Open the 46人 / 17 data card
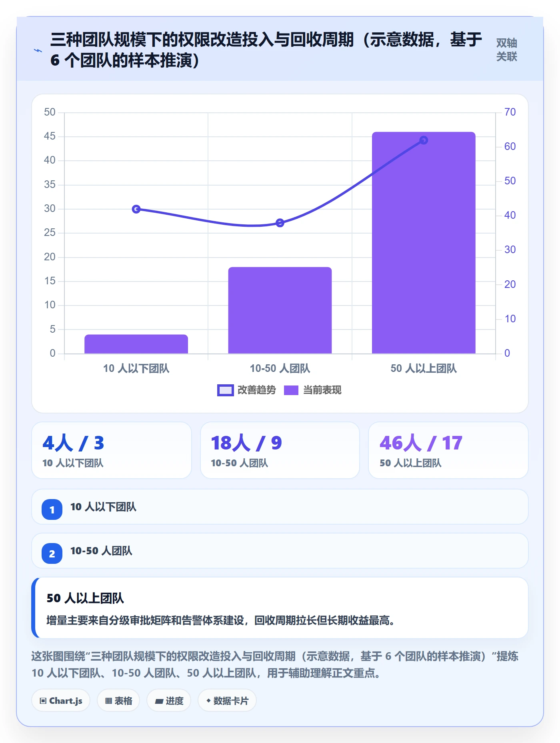This screenshot has height=743, width=560. pos(448,450)
